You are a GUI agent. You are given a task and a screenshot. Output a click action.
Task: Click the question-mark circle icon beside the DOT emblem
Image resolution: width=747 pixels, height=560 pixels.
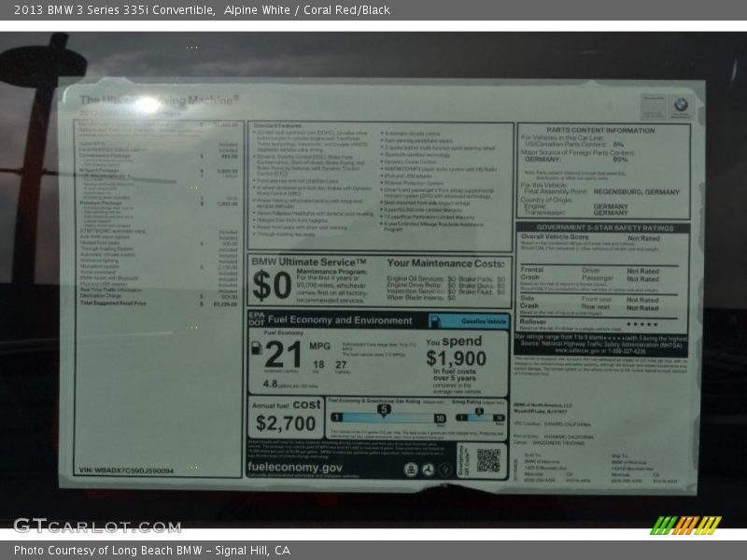pyautogui.click(x=446, y=469)
